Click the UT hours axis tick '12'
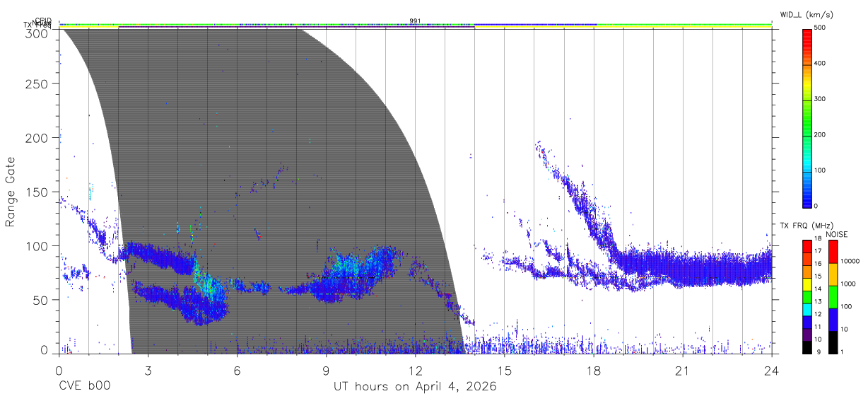This screenshot has height=401, width=868. 415,371
